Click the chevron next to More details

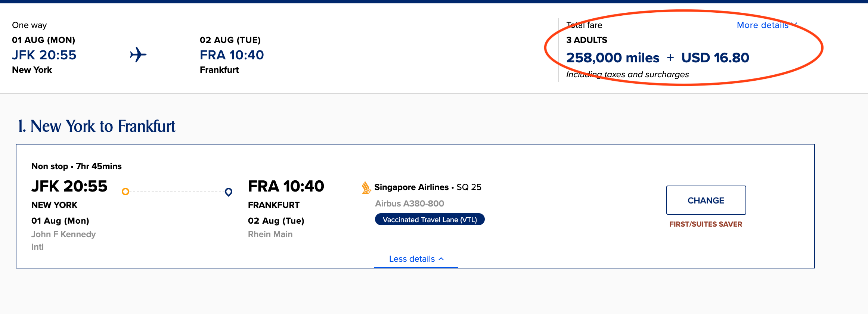click(x=794, y=25)
